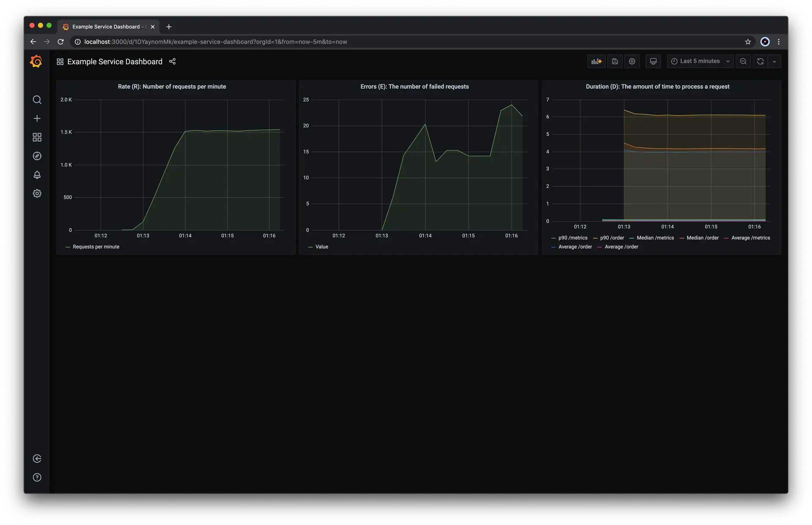This screenshot has height=525, width=812.
Task: Open the Alerting bell icon
Action: tap(37, 175)
